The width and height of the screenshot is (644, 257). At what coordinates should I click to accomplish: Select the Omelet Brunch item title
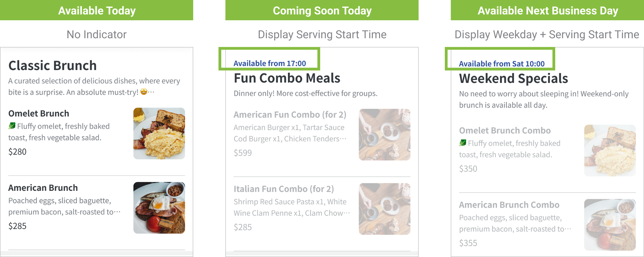[39, 113]
